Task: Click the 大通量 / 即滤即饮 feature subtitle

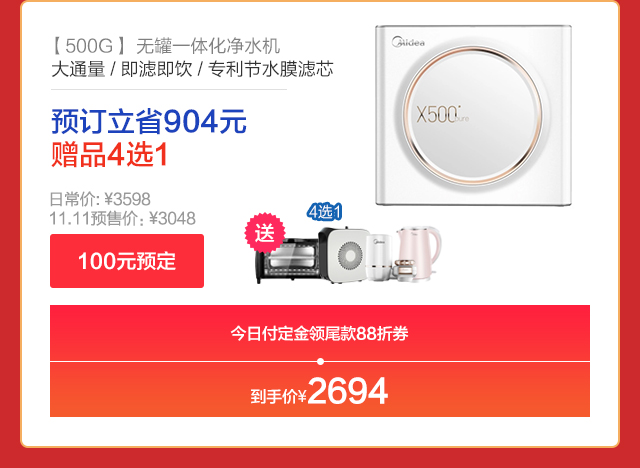Action: (192, 69)
